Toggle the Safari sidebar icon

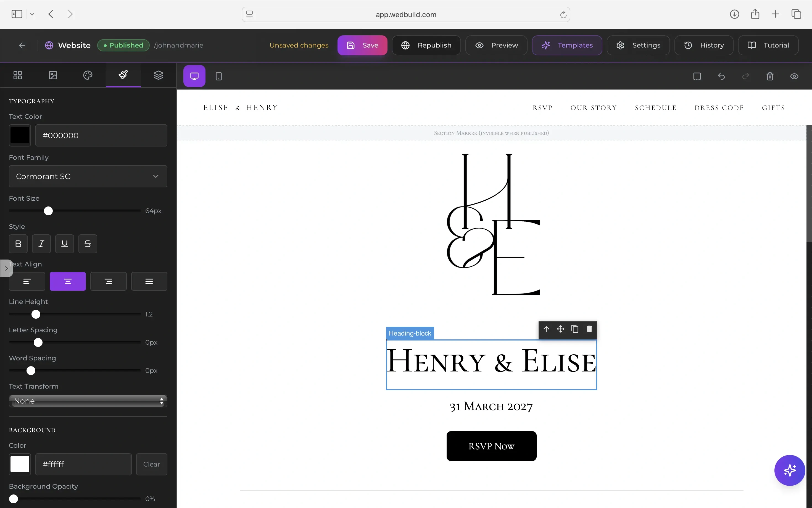(x=17, y=14)
